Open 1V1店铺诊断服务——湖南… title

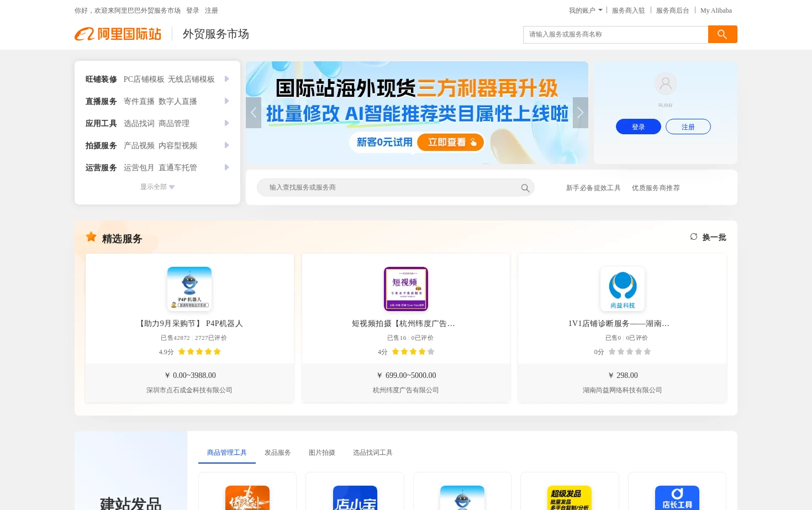[619, 324]
